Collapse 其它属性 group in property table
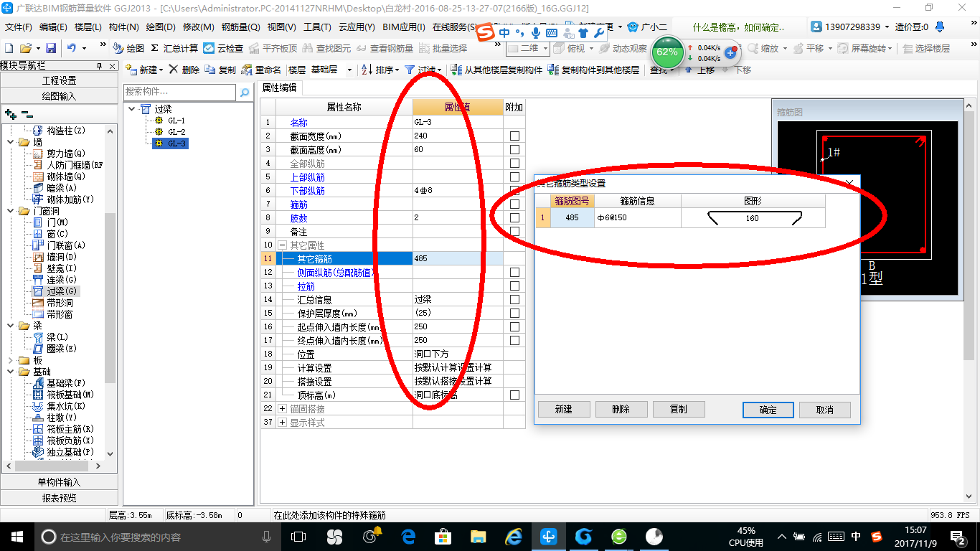 click(x=282, y=245)
